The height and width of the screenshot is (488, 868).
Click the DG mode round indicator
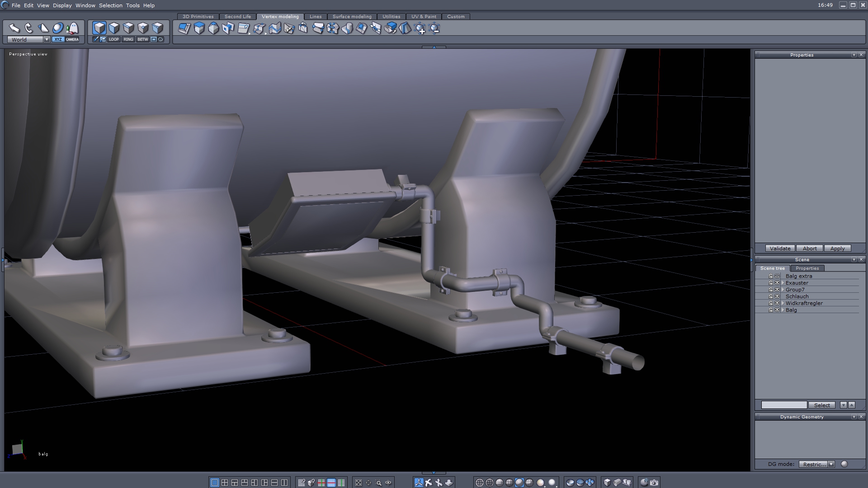pyautogui.click(x=844, y=464)
